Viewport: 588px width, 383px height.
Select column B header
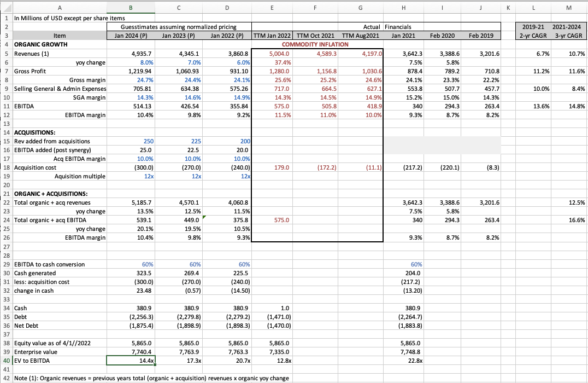(131, 8)
